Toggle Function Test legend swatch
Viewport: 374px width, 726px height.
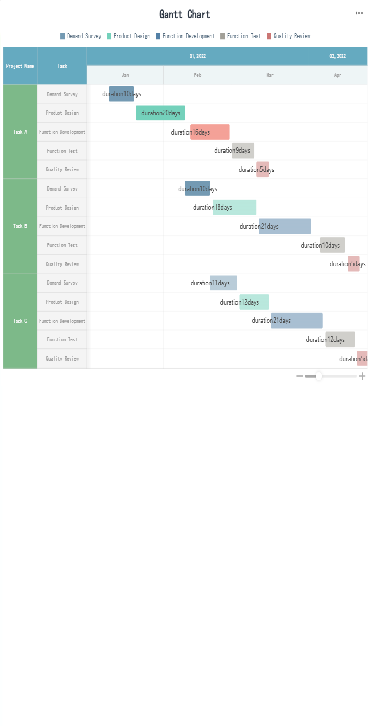point(223,36)
